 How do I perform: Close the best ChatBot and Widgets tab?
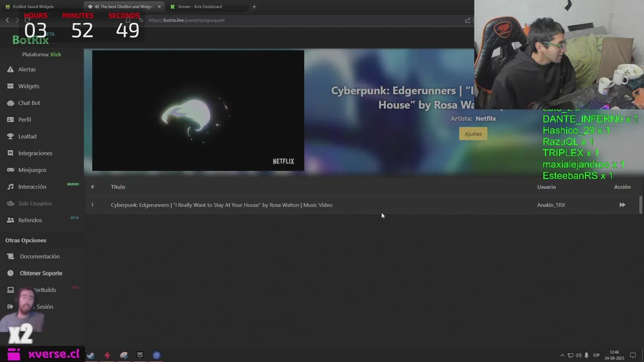pyautogui.click(x=159, y=7)
